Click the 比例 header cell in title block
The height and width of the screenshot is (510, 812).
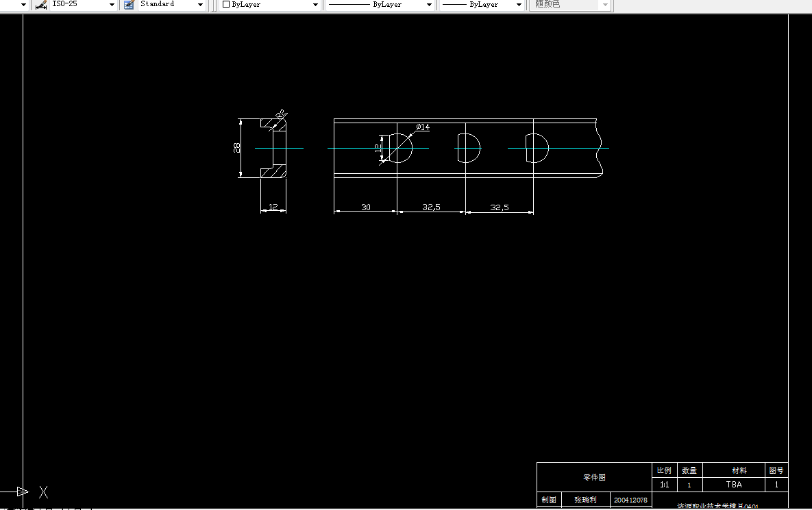tap(664, 470)
